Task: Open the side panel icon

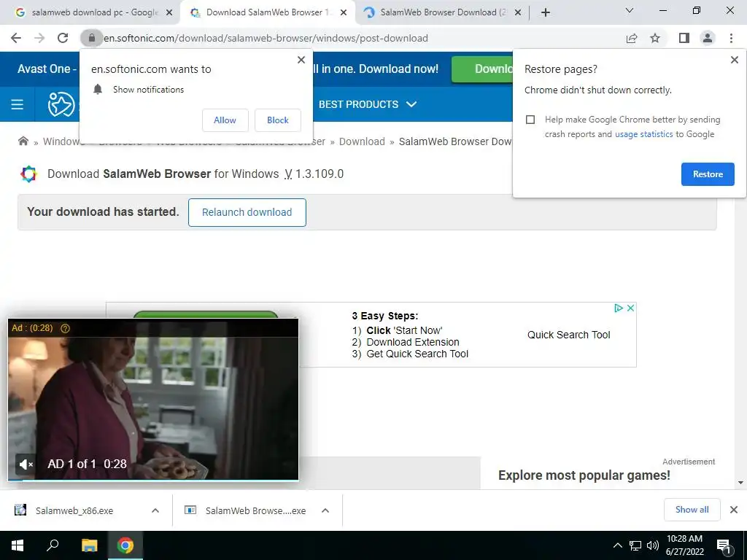Action: [684, 38]
